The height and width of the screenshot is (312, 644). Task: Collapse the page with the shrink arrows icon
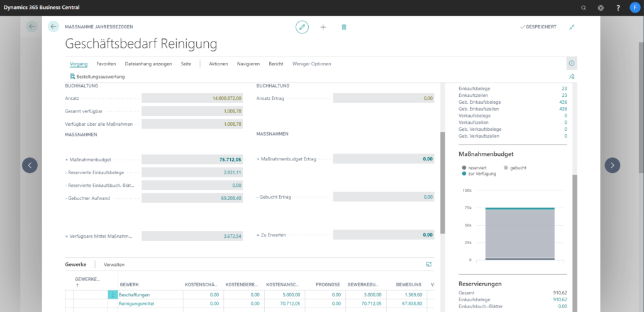pos(572,27)
